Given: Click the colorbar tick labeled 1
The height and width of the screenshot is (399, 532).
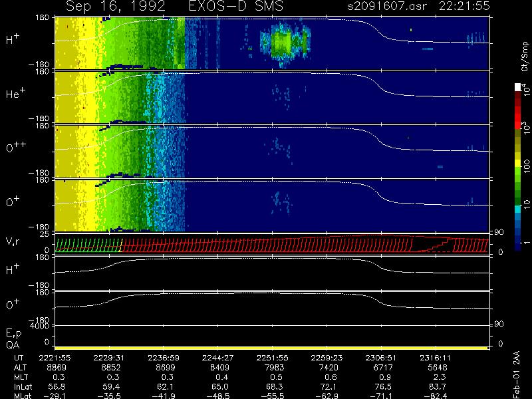Looking at the screenshot, I should coord(527,242).
